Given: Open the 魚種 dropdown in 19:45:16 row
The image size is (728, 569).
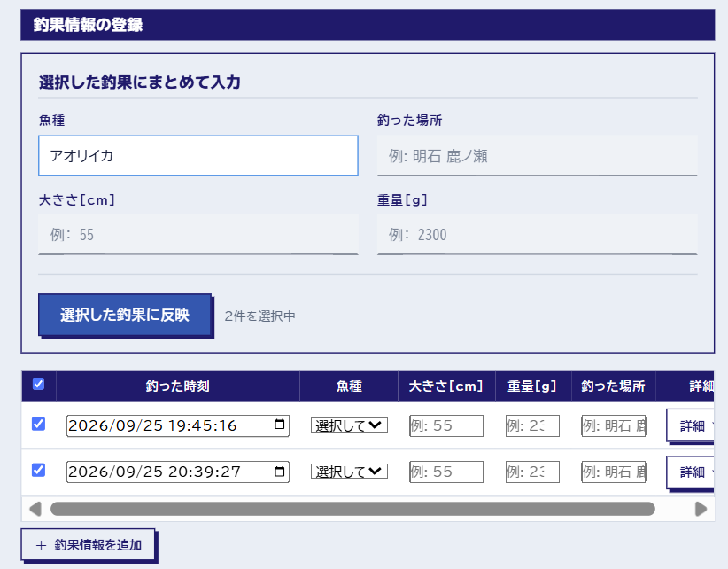Looking at the screenshot, I should click(349, 425).
